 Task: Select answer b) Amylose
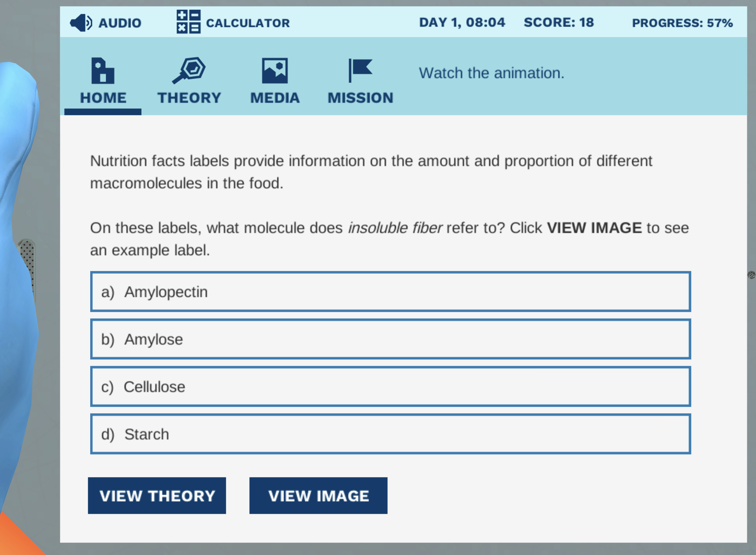pos(390,339)
